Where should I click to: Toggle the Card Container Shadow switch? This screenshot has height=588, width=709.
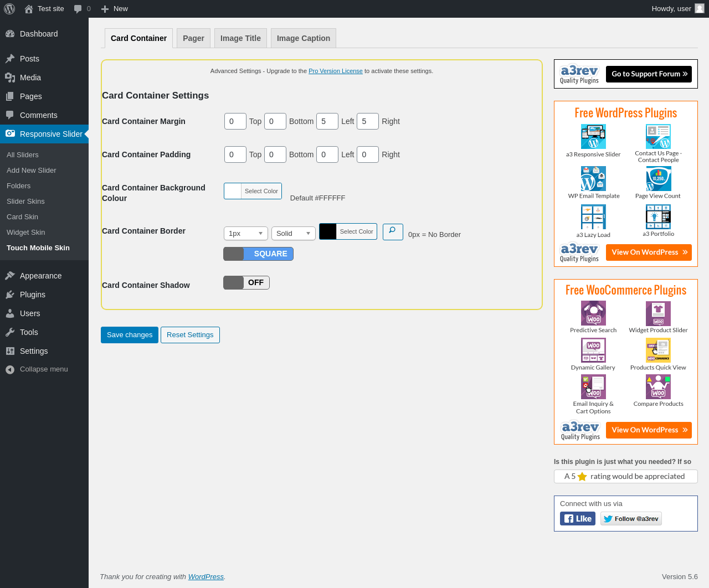click(x=246, y=283)
